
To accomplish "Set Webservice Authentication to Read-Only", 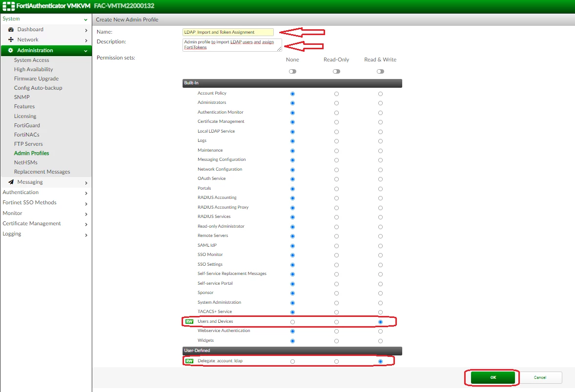I will (x=336, y=331).
